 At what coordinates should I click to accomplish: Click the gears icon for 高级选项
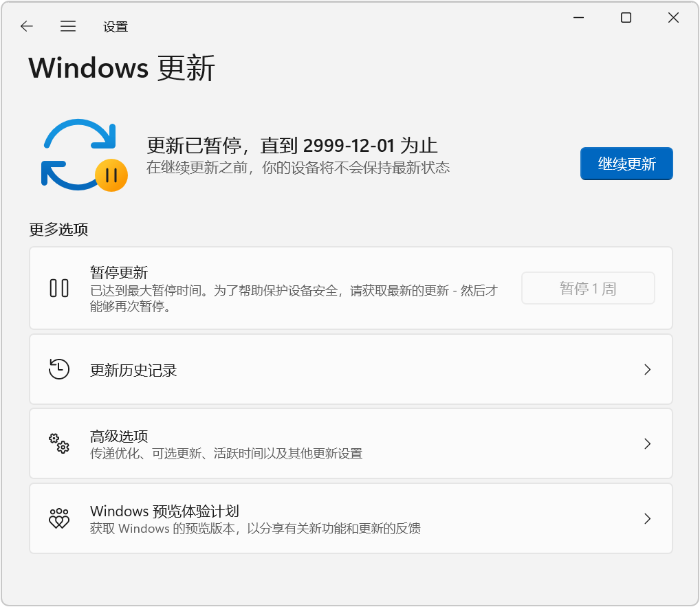coord(59,443)
